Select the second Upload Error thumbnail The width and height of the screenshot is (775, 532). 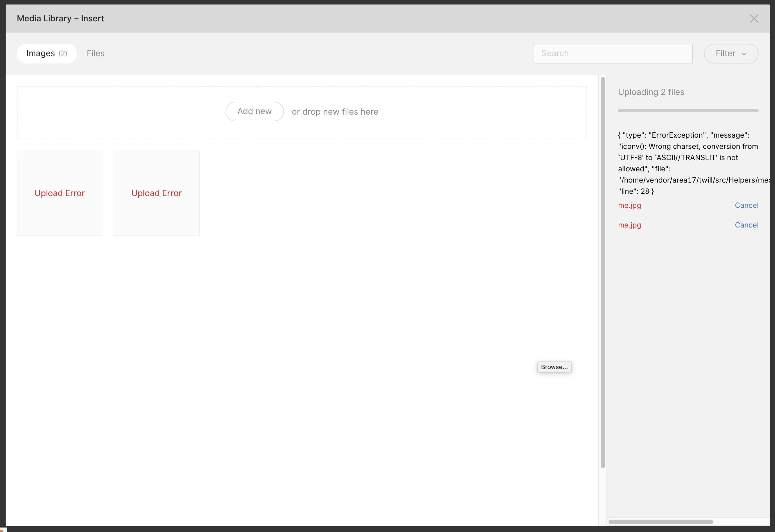coord(156,193)
